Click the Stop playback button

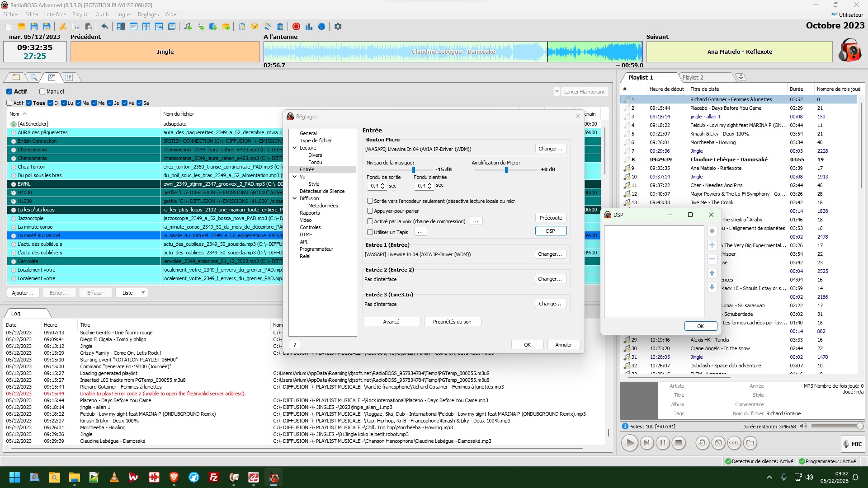(678, 443)
